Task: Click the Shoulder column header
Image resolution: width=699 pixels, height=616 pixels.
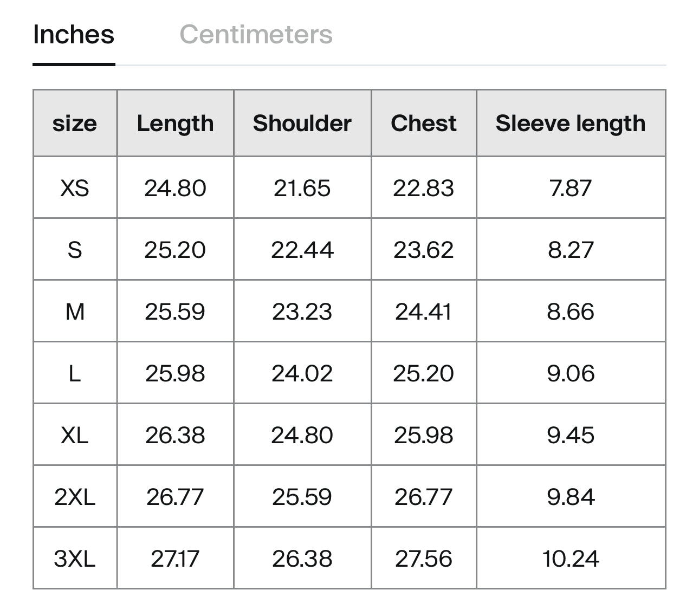Action: click(x=302, y=124)
